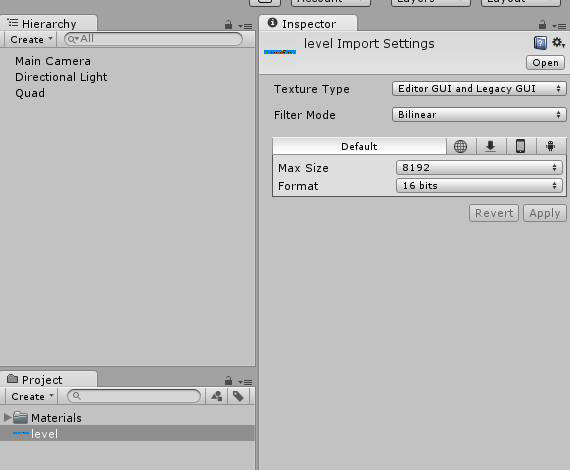
Task: Click the level texture preview thumbnail
Action: click(280, 52)
